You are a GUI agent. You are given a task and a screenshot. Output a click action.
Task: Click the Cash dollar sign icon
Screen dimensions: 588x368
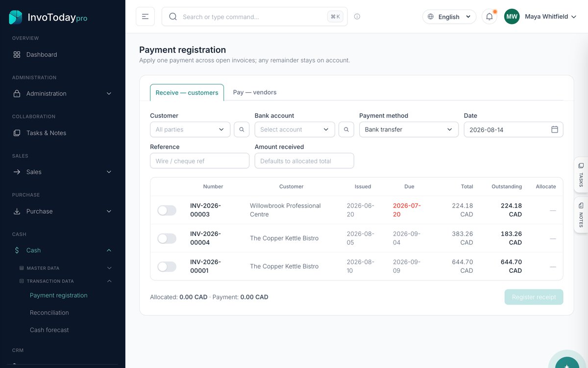17,250
